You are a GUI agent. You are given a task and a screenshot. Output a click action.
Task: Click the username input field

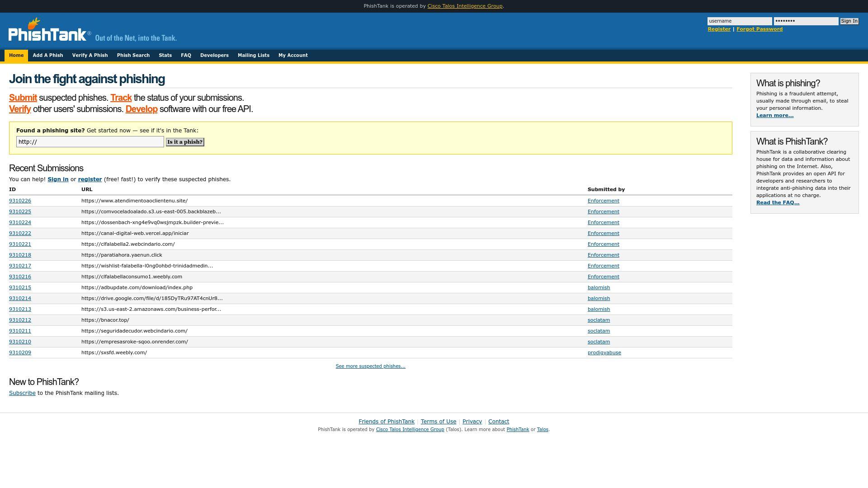739,21
